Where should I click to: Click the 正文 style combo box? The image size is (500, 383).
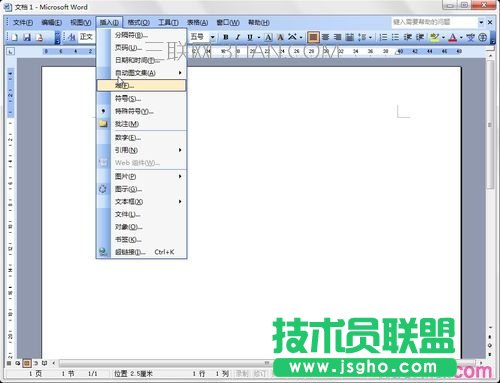point(87,37)
